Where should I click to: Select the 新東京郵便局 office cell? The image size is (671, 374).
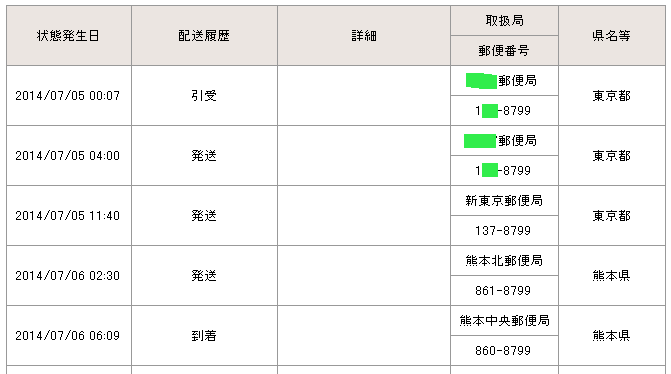[505, 200]
